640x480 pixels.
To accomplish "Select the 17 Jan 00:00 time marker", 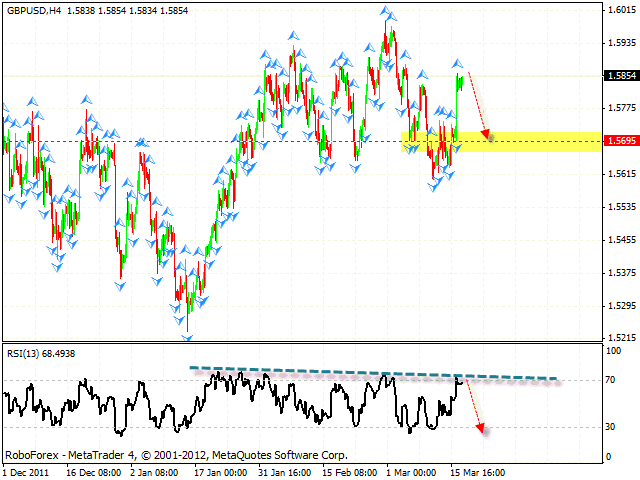I will (x=219, y=471).
